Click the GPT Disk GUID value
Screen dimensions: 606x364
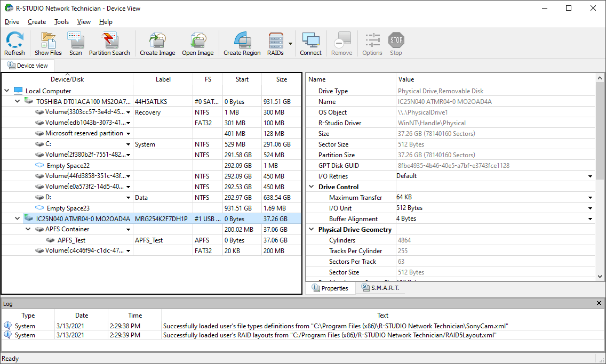click(x=454, y=166)
